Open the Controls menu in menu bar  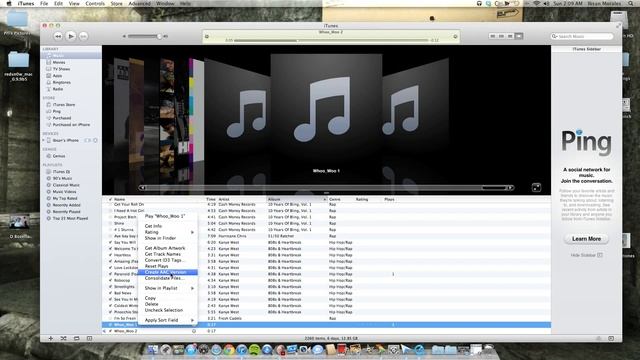(x=95, y=3)
